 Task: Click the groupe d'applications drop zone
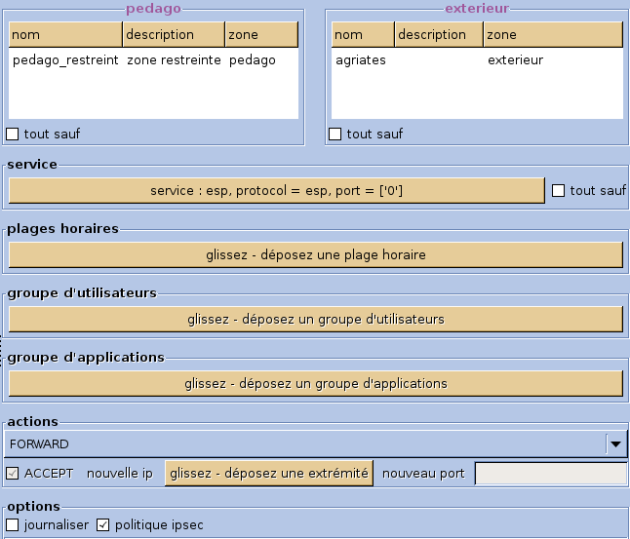click(x=316, y=384)
